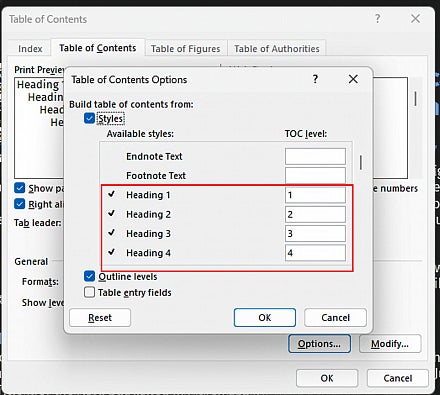Toggle the Show page numbers checkbox

(x=20, y=188)
